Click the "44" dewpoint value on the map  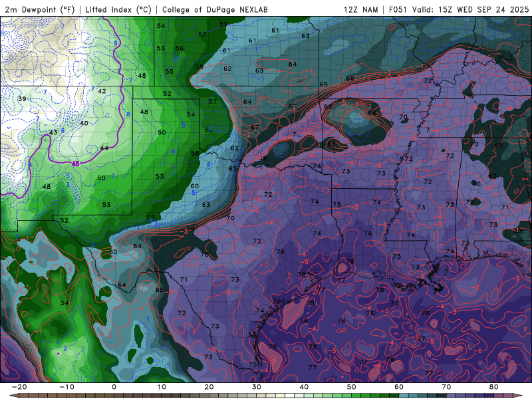[104, 148]
